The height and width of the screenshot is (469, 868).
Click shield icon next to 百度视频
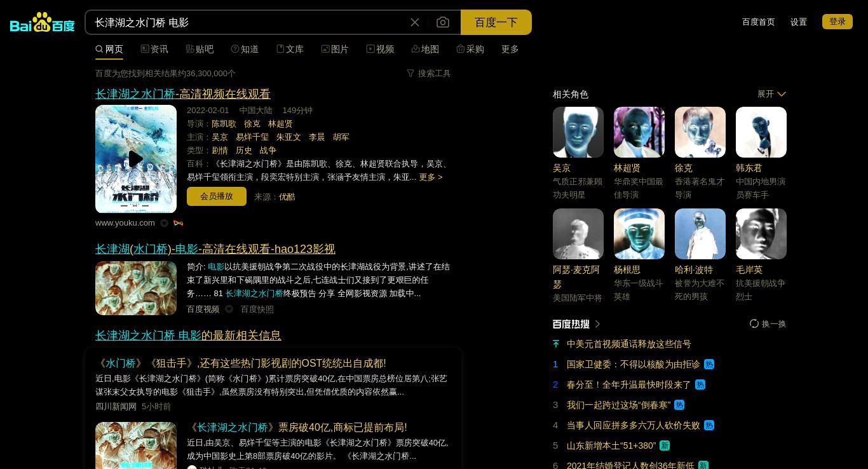pyautogui.click(x=229, y=309)
